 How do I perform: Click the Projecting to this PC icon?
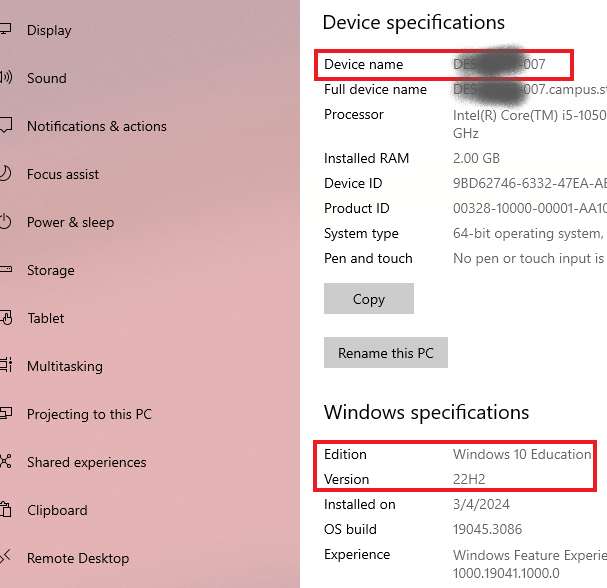6,413
